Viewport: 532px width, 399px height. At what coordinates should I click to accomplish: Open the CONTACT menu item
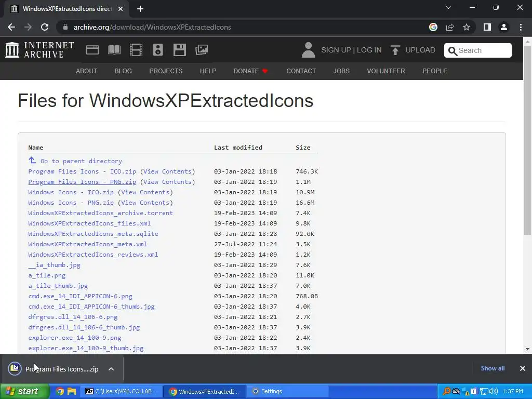coord(301,71)
